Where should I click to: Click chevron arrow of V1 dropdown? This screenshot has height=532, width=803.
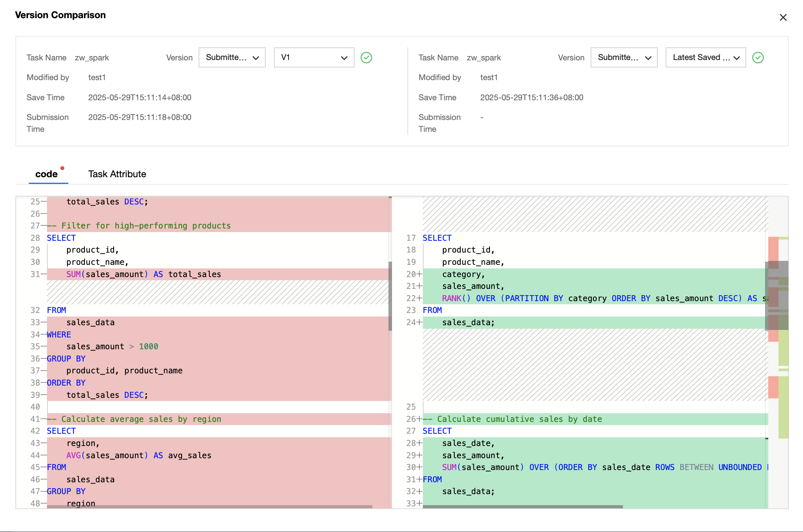click(344, 58)
